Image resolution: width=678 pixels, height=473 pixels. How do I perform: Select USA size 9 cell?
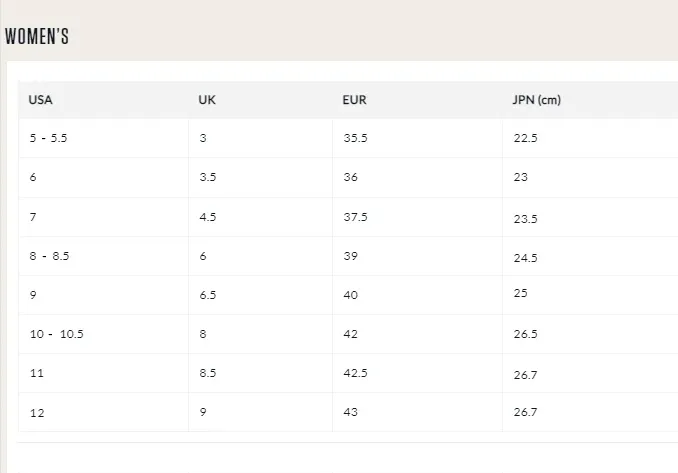[x=34, y=295]
